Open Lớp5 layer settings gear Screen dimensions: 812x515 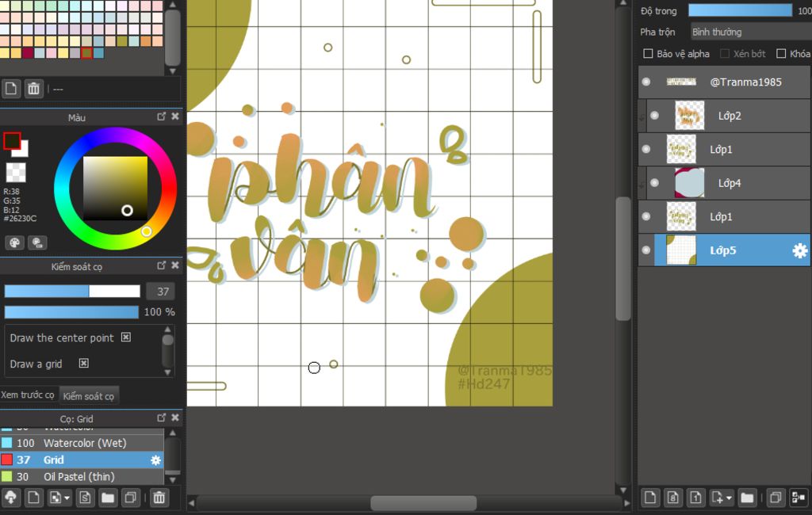pyautogui.click(x=799, y=250)
